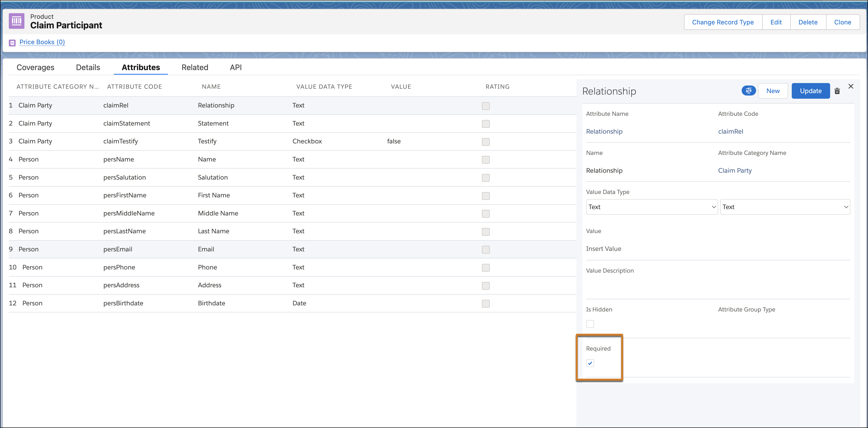
Task: Open the Related tab
Action: click(195, 67)
